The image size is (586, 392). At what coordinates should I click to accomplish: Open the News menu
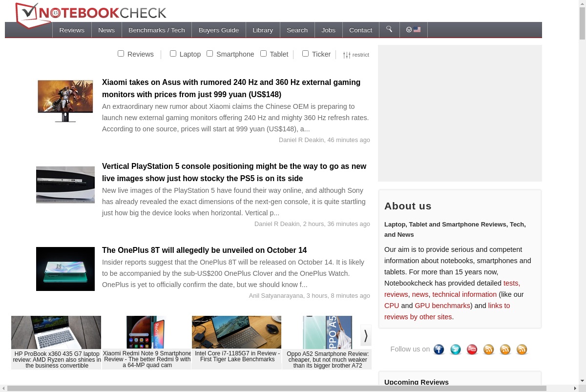(x=106, y=30)
